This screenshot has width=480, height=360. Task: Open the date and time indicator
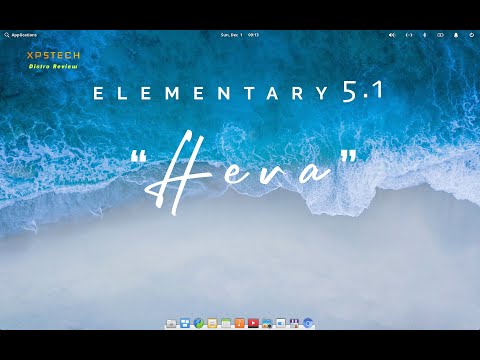[240, 35]
